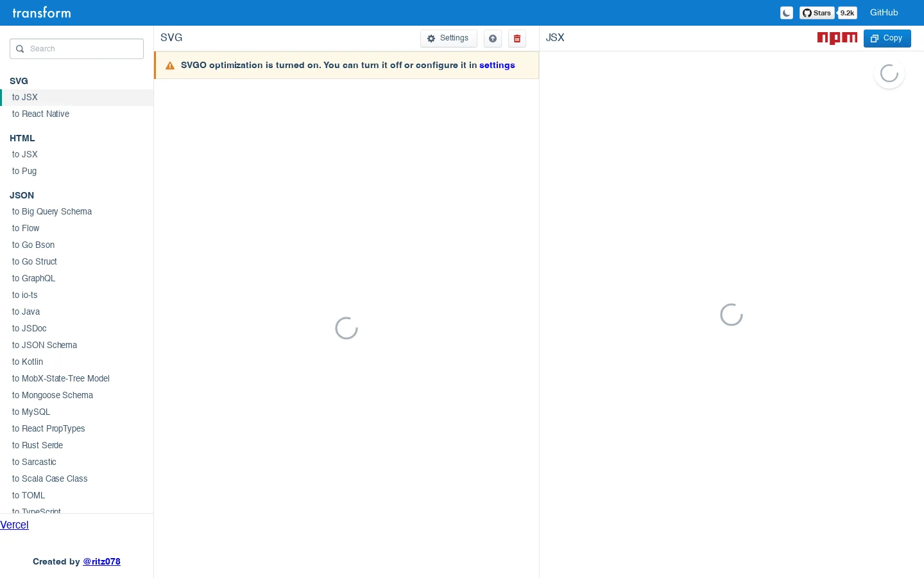
Task: Open GitHub Stars badge
Action: click(817, 13)
